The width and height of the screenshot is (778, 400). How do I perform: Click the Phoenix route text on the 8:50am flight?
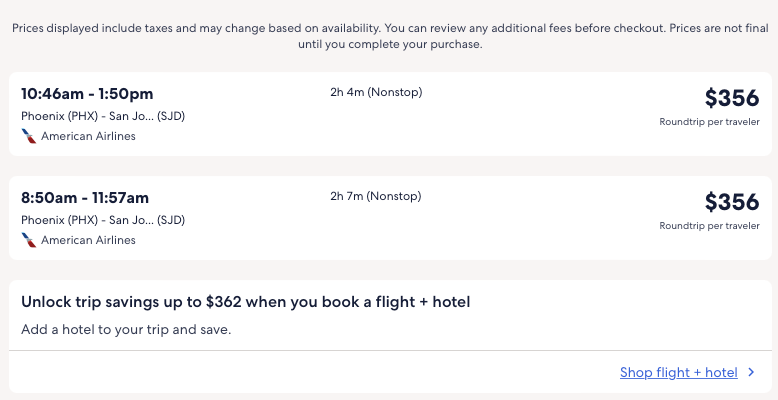click(88, 220)
